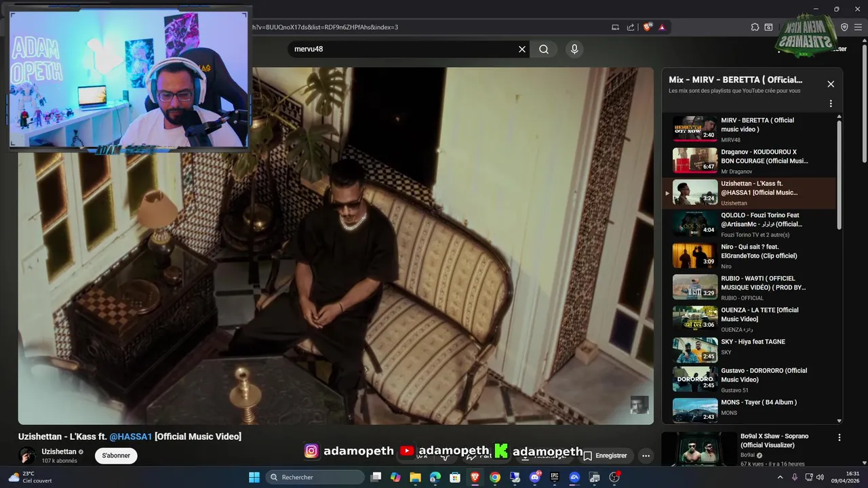Open Microsoft Edge from the taskbar
The width and height of the screenshot is (868, 488).
(x=435, y=477)
